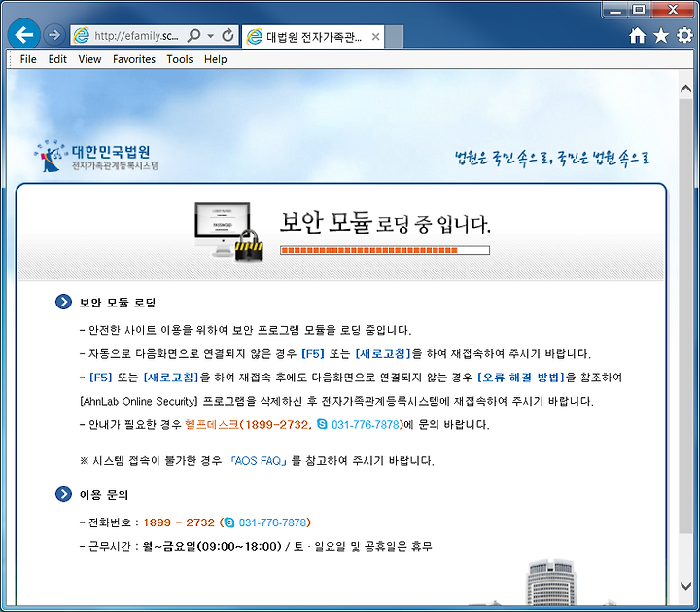This screenshot has width=700, height=612.
Task: Click the vertical scrollbar thumb
Action: tap(685, 316)
